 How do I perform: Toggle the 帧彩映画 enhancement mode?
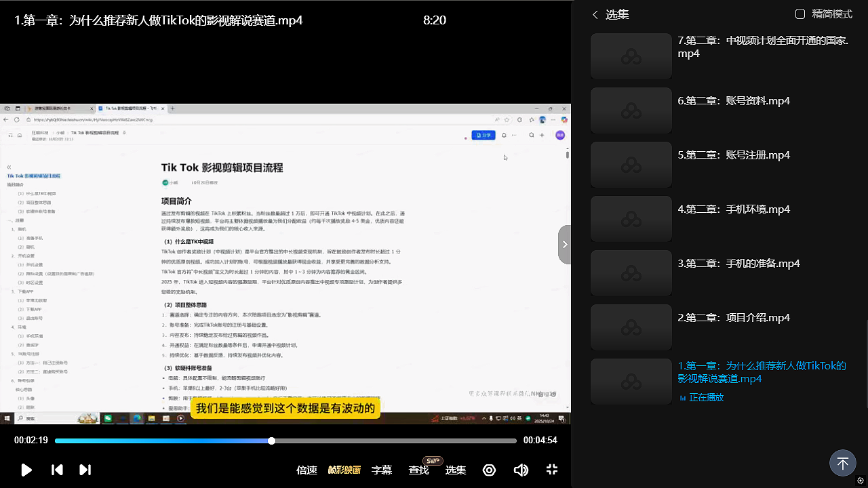(344, 470)
